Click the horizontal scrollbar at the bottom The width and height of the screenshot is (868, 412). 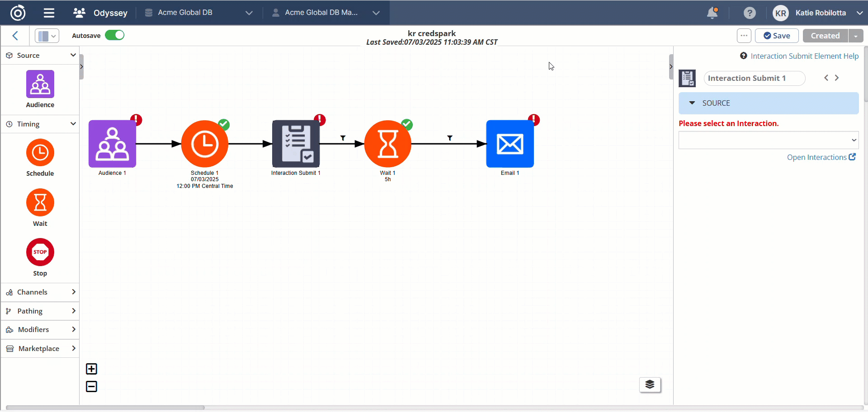105,407
